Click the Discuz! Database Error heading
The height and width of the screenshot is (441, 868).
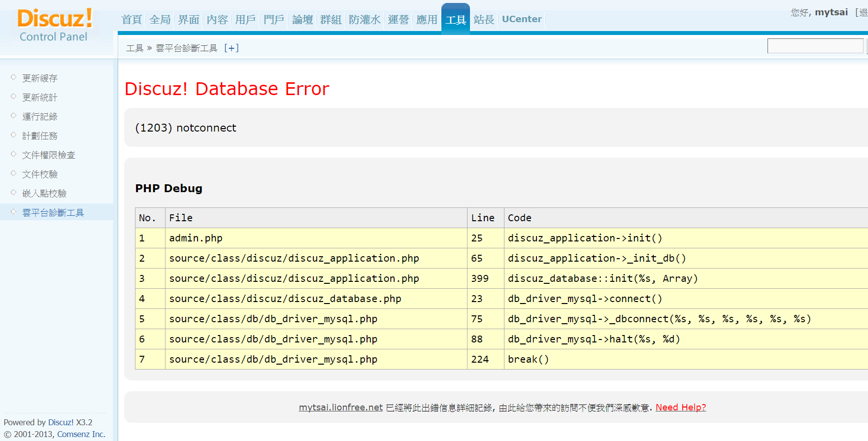[x=227, y=89]
